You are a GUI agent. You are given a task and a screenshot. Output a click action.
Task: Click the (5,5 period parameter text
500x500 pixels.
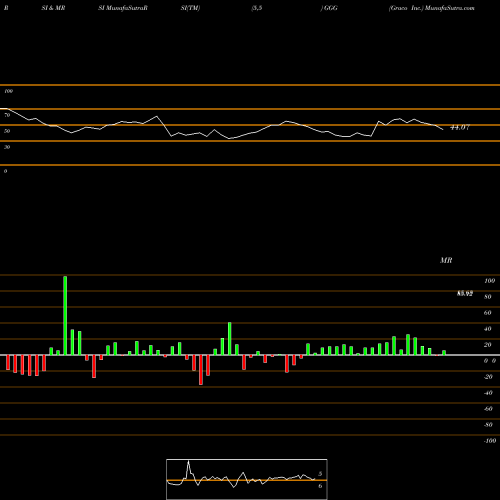[257, 8]
